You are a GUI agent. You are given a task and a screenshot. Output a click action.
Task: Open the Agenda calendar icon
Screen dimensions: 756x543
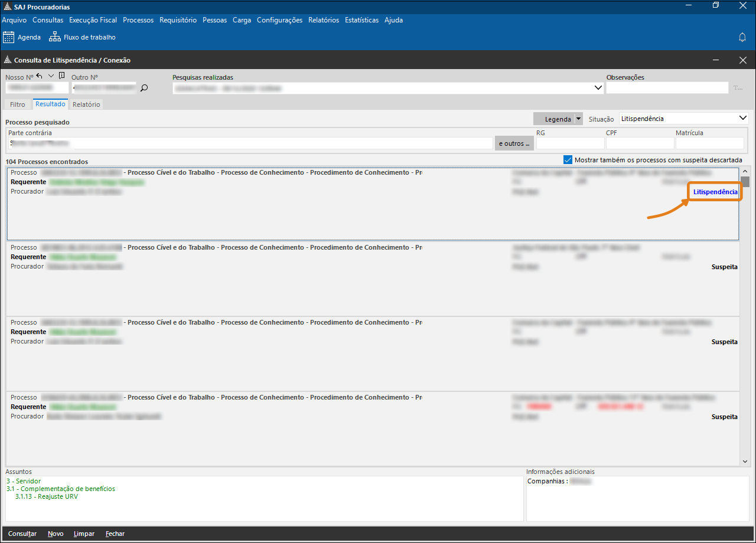pyautogui.click(x=9, y=37)
